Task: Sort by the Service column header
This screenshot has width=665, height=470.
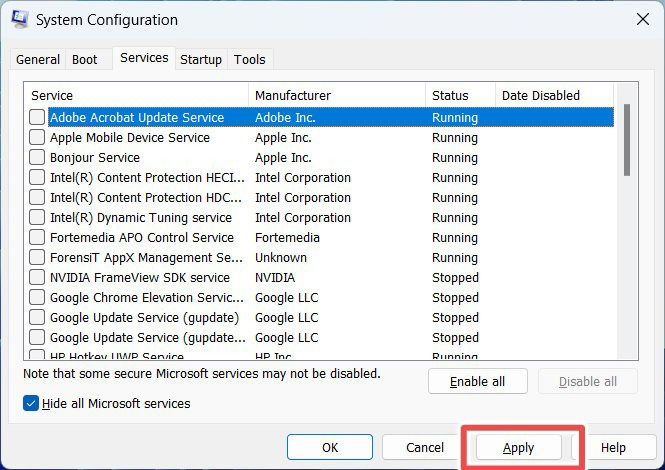Action: pos(136,95)
